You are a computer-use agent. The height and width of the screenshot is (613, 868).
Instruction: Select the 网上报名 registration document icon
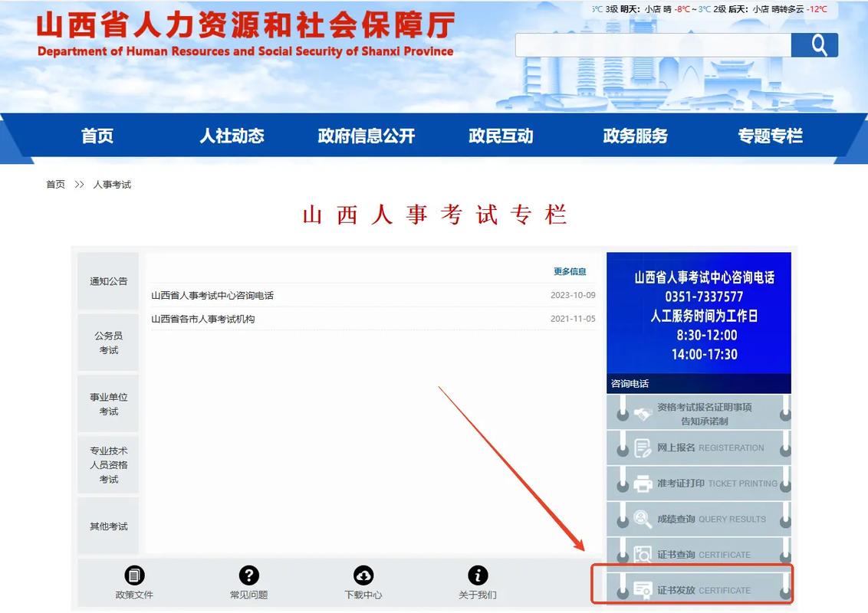(x=643, y=447)
